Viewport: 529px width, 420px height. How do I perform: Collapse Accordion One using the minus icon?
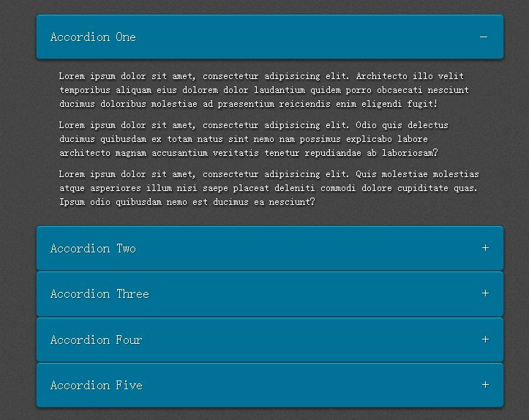pos(484,37)
